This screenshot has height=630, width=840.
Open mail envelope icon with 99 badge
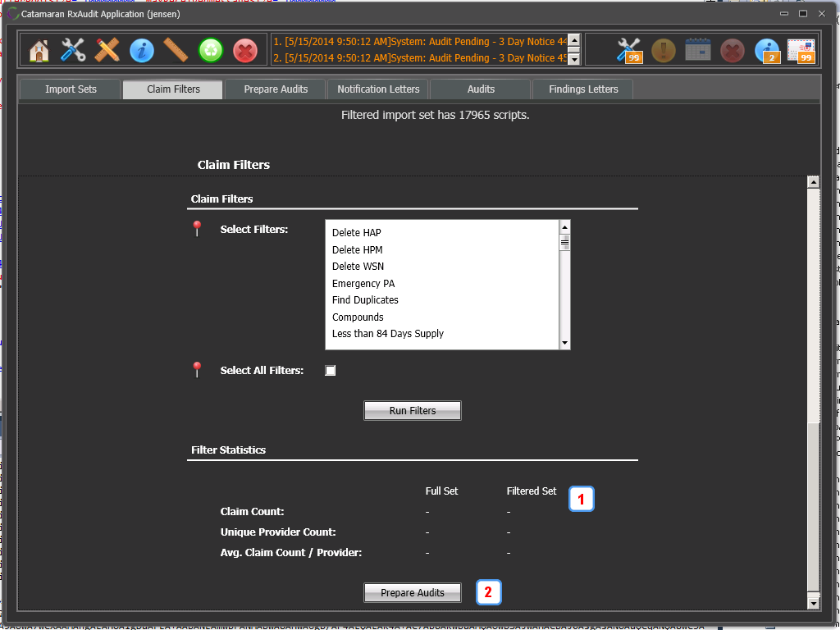pos(801,51)
